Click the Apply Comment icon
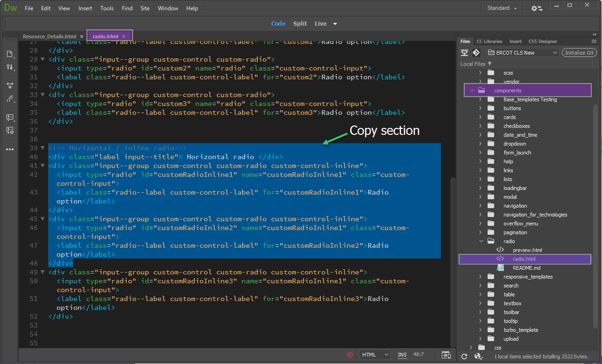602x364 pixels. pyautogui.click(x=10, y=117)
